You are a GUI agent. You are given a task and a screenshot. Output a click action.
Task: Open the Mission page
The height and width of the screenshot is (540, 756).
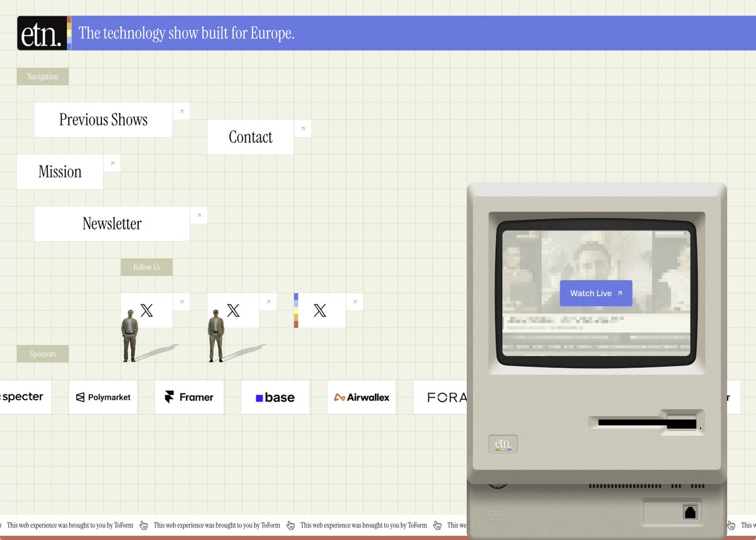[60, 172]
